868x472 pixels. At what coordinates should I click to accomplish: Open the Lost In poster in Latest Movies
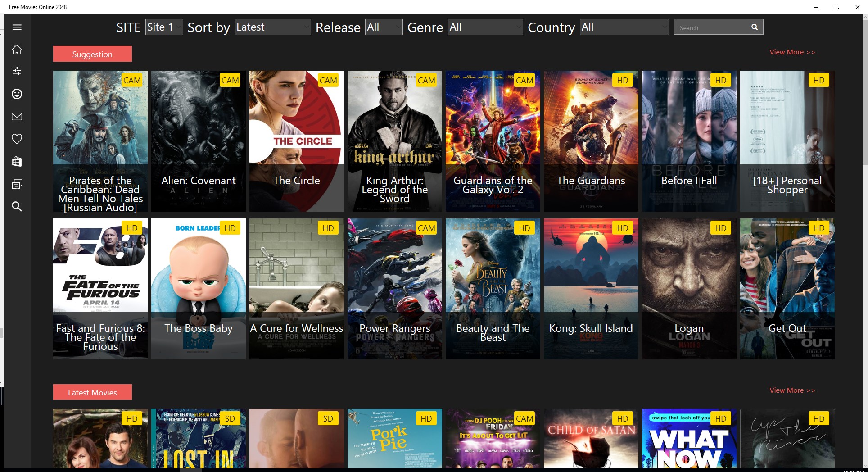point(199,439)
